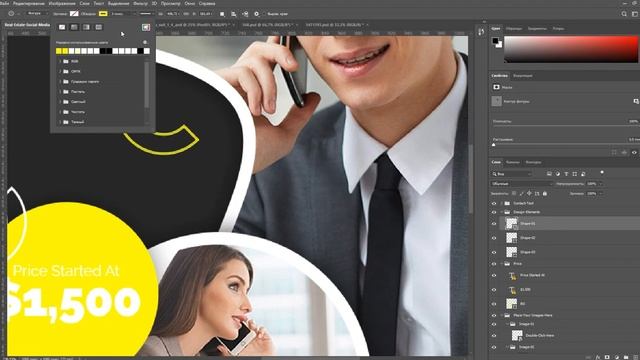
Task: Hide the Shape-02 layer
Action: pos(494,238)
